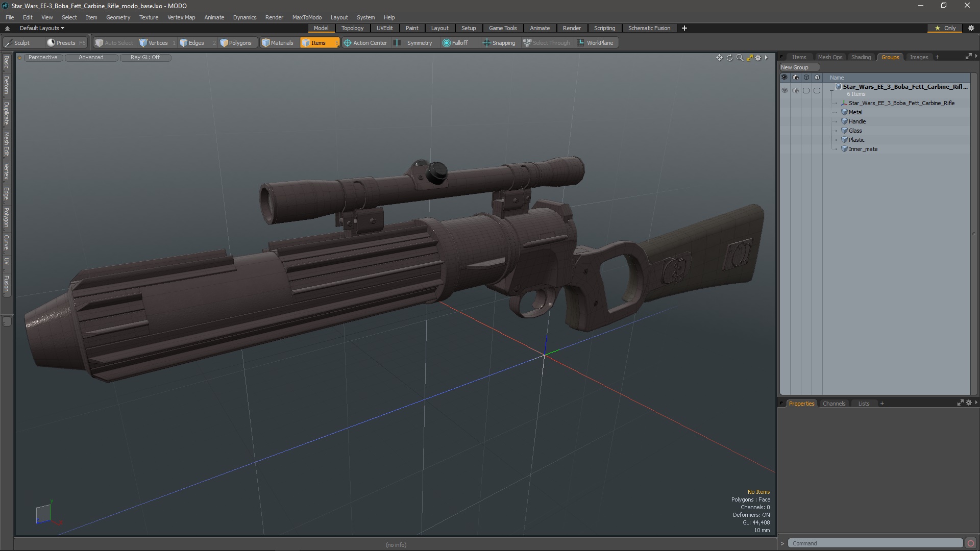Click the viewport zoom magnifier icon
Viewport: 980px width, 551px height.
pos(740,58)
